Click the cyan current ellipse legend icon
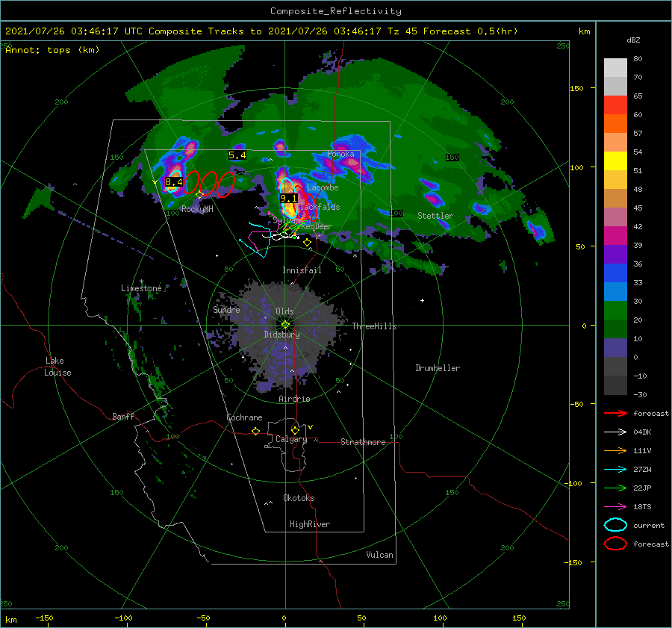Screen dimensions: 672x628 (615, 525)
